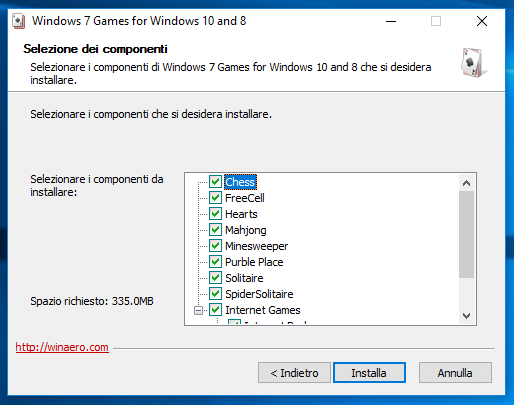Select the Purble Place label
This screenshot has width=514, height=405.
tap(254, 262)
